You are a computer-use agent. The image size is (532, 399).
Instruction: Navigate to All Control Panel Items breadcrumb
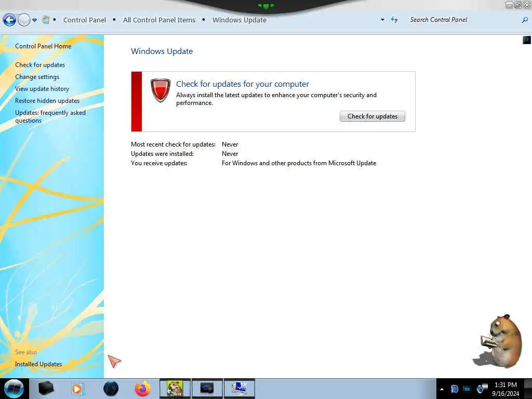pos(159,20)
